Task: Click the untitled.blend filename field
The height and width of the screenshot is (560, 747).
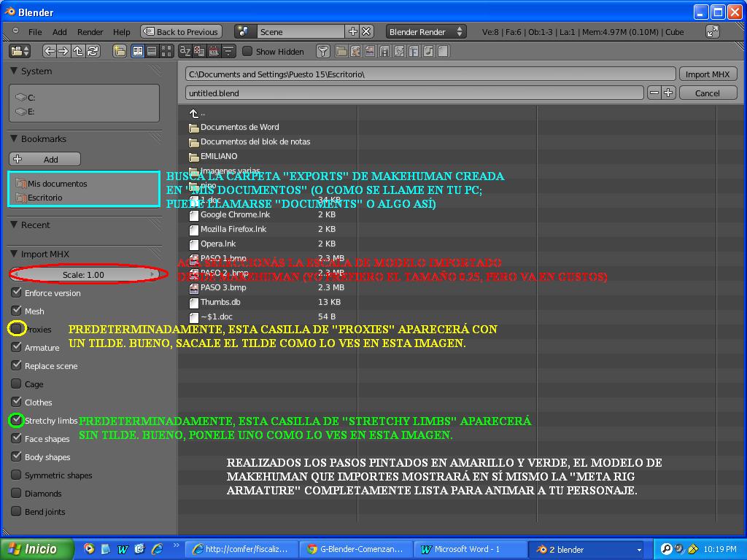Action: tap(414, 93)
